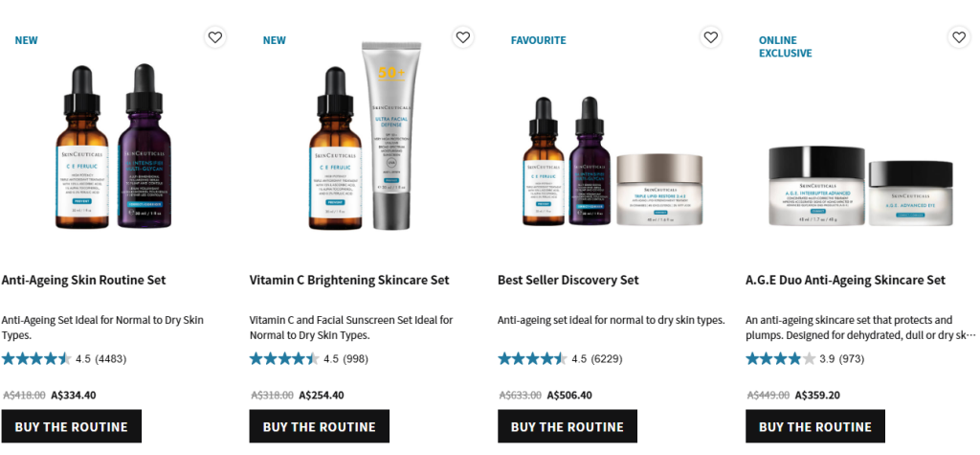Screen dimensions: 980x455
Task: Toggle heart icon on A.G.E Duo Set
Action: click(x=959, y=37)
